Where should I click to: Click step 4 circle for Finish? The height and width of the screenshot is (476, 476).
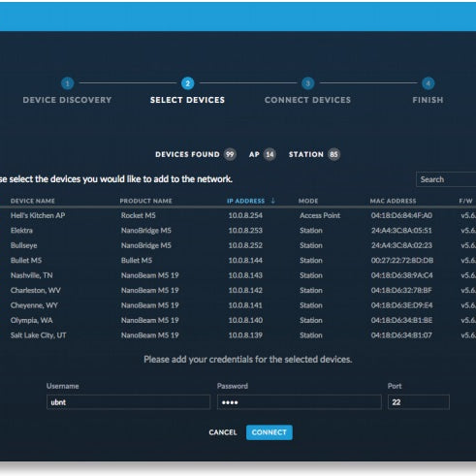coord(428,83)
